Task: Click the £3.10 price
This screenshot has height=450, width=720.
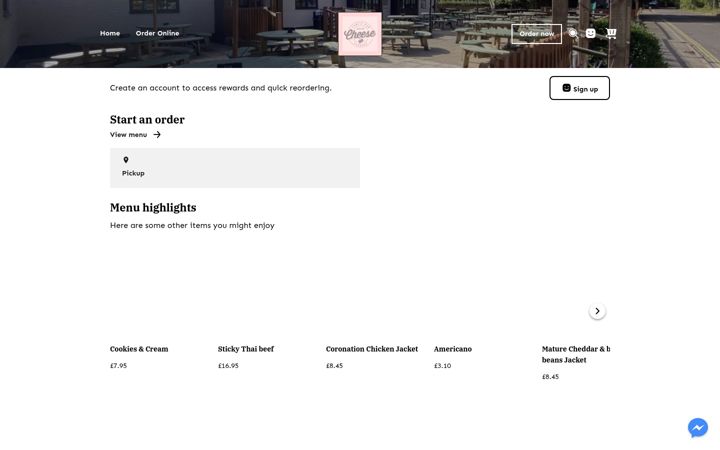Action: coord(442,366)
